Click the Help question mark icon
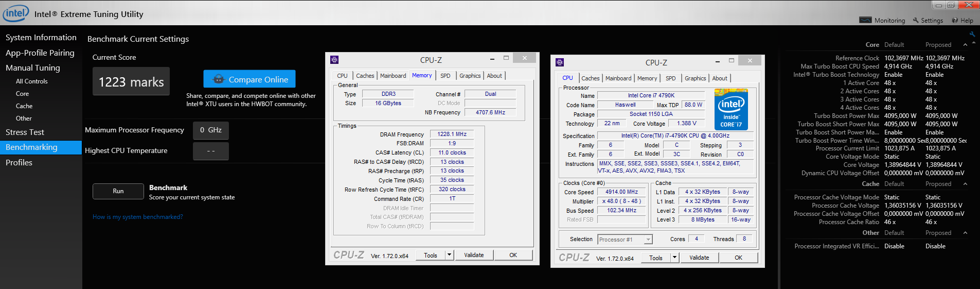The image size is (980, 289). (x=955, y=20)
